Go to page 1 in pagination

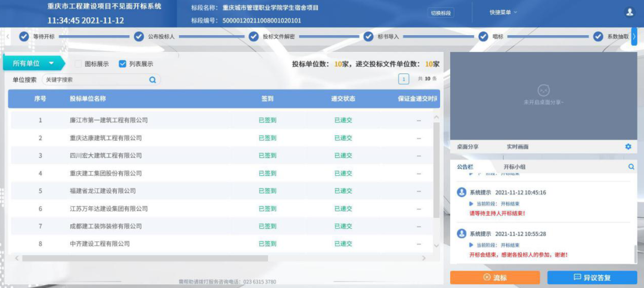pos(404,79)
